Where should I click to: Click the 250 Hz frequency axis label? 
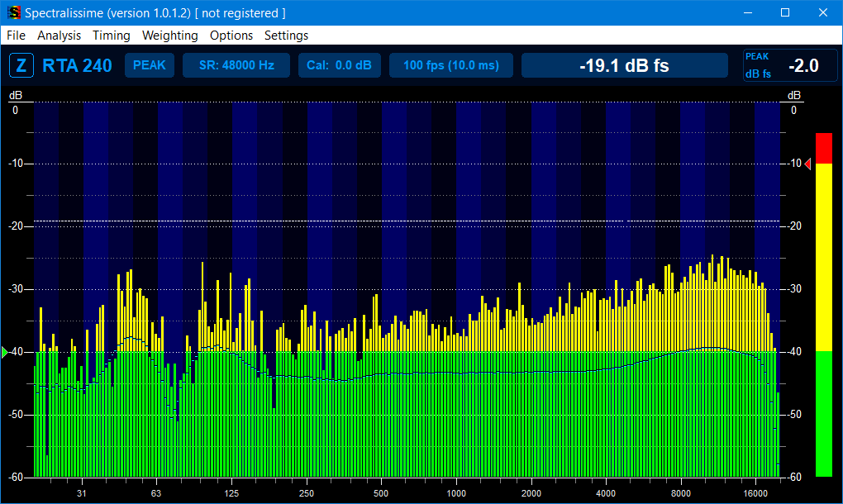click(x=307, y=493)
